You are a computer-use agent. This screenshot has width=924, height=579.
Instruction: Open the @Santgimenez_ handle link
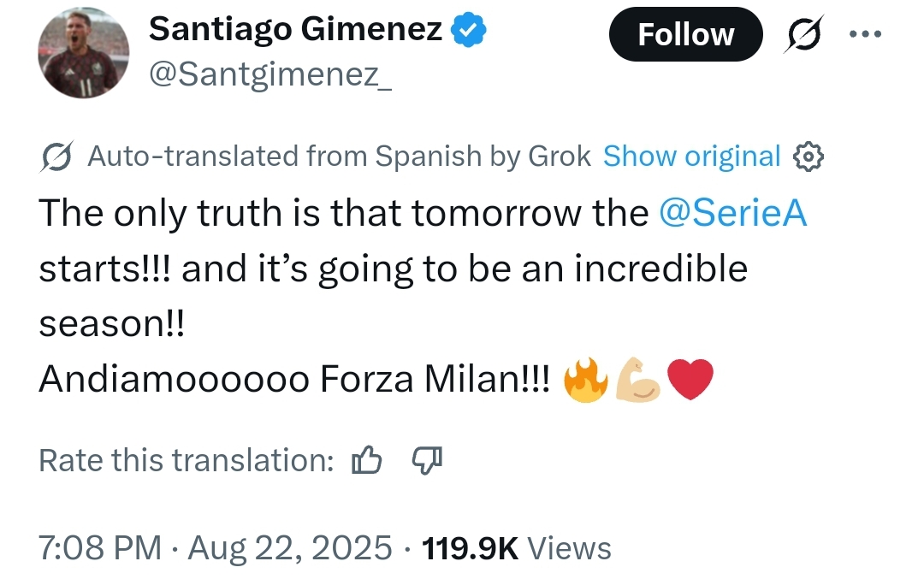point(270,77)
